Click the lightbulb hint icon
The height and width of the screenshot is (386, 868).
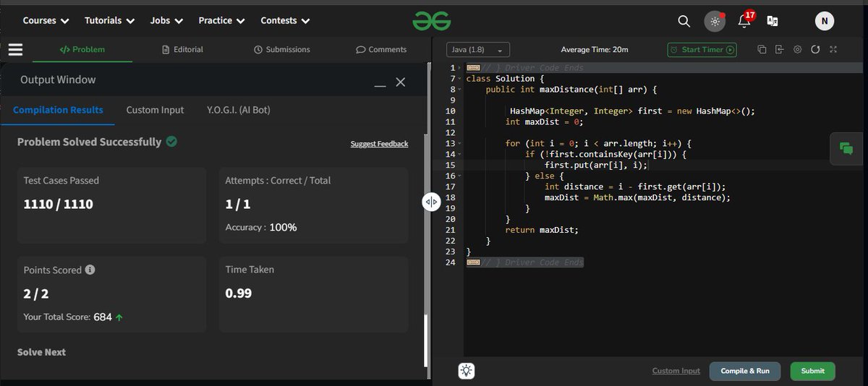click(x=467, y=371)
